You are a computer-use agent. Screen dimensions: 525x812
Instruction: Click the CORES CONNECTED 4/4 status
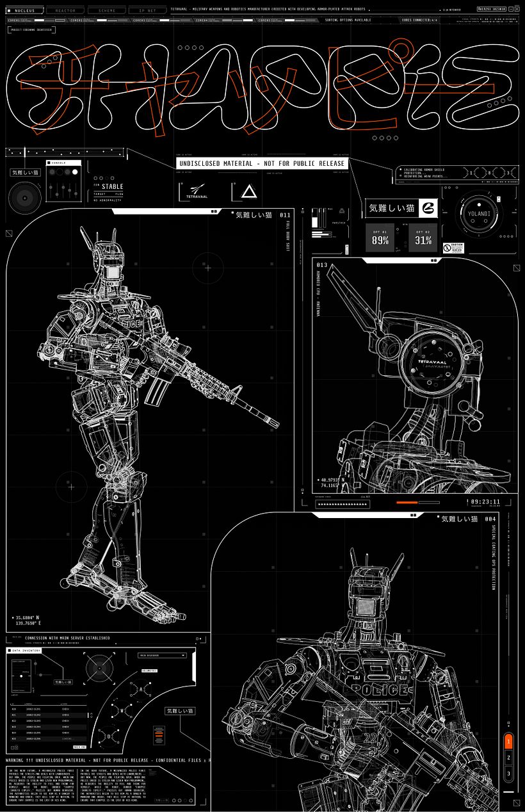click(420, 20)
